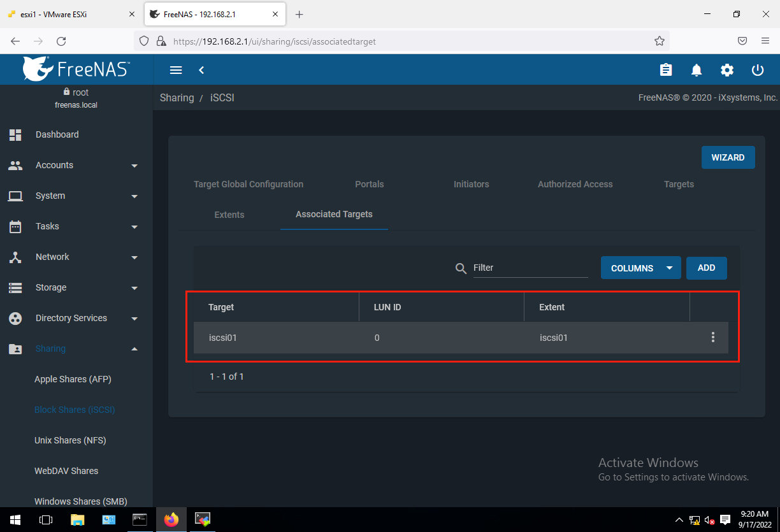The image size is (780, 532).
Task: Open the Command Prompt taskbar icon
Action: [x=140, y=519]
